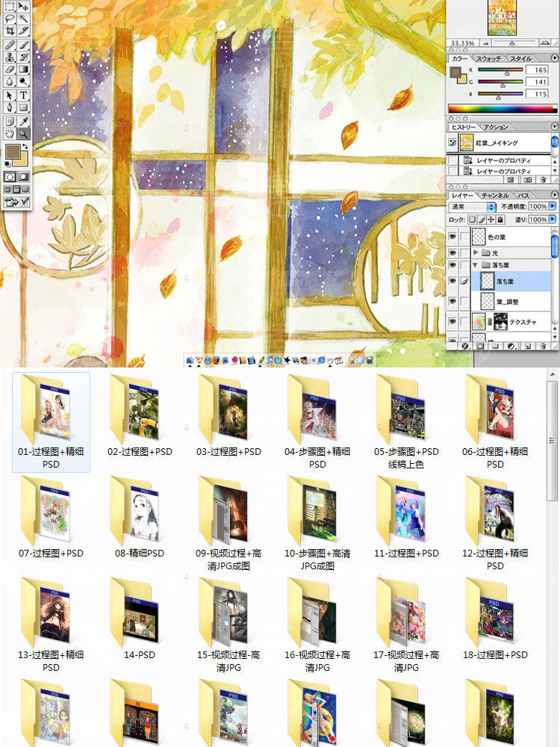Switch to the チャンネル tab
The image size is (560, 747).
coord(495,195)
